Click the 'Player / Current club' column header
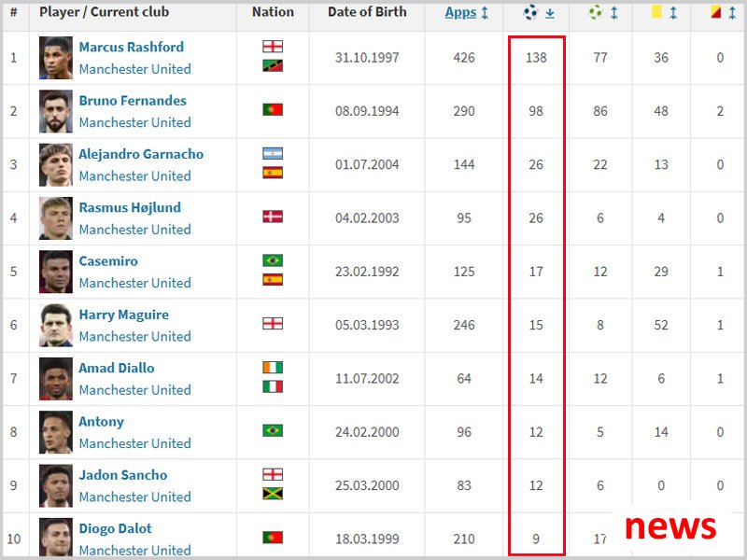 (x=104, y=12)
